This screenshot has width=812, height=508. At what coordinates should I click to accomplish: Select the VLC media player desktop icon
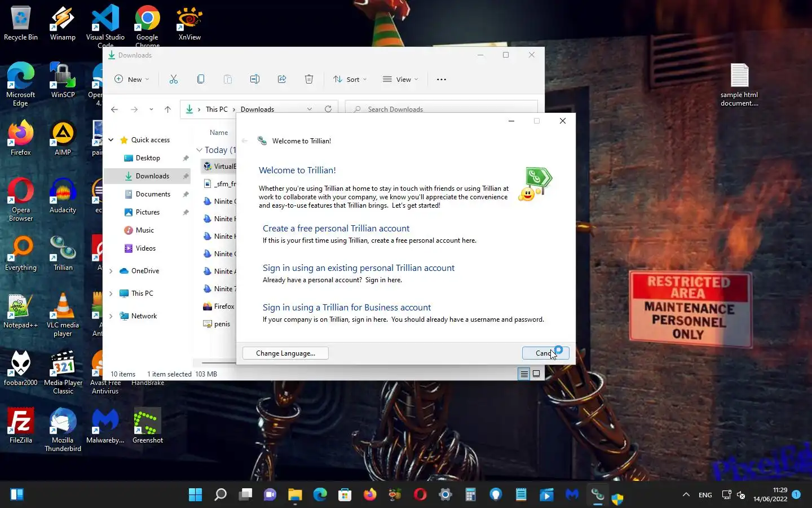(63, 315)
